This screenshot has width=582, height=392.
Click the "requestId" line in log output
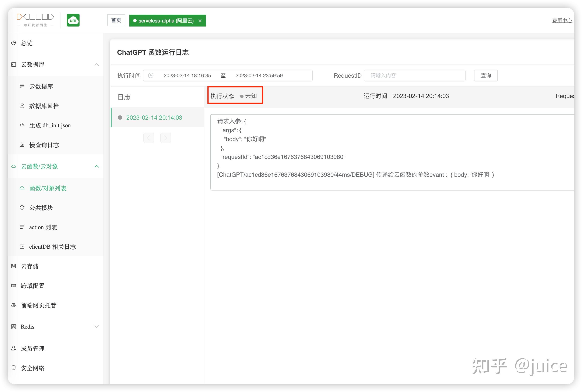pos(283,157)
